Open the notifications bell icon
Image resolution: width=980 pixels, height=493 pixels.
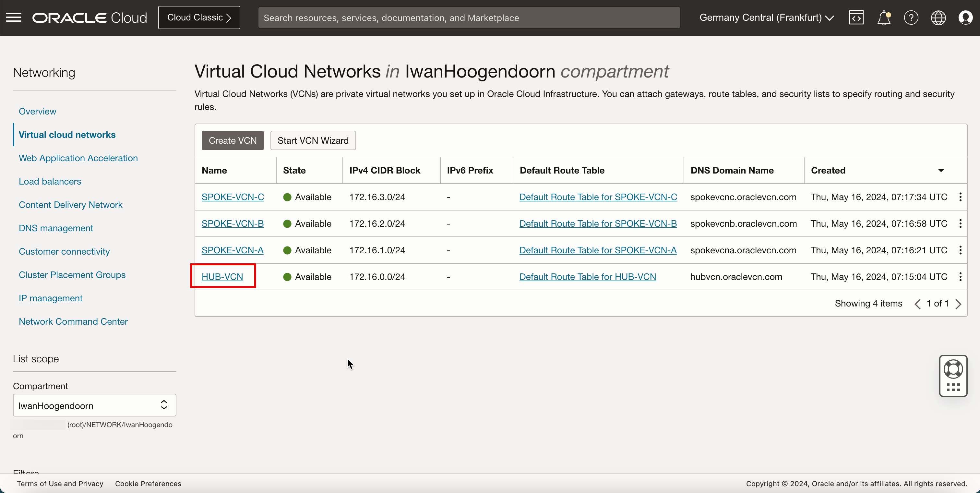[x=884, y=18]
